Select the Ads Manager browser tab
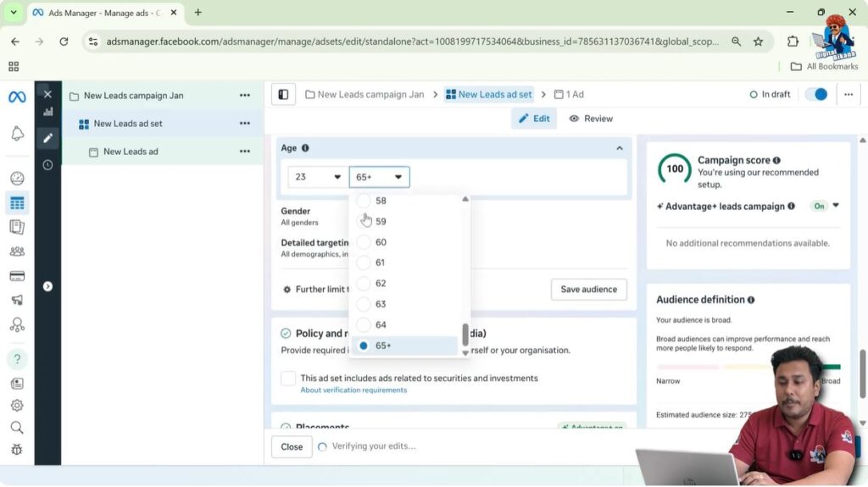Screen dimensions: 868x487 pyautogui.click(x=104, y=13)
